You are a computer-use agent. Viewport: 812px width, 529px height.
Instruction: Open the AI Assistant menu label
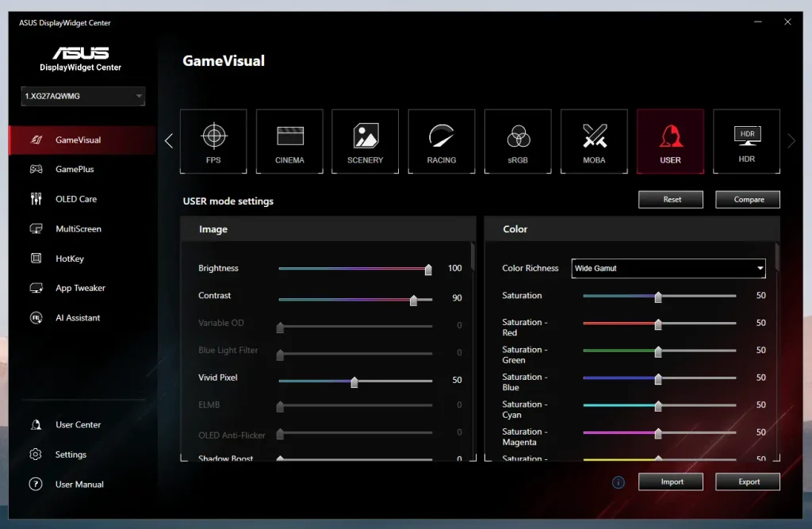pos(78,317)
